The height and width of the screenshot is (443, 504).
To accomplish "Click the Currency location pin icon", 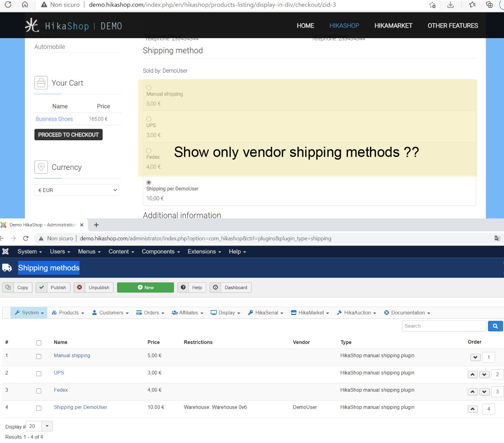I will [41, 167].
